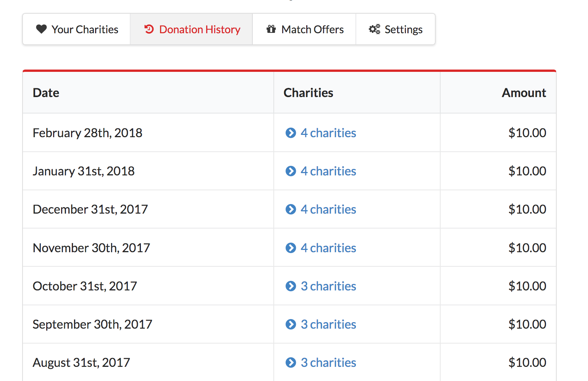Select the history arrow icon beside Donation History
The image size is (588, 381).
(149, 29)
